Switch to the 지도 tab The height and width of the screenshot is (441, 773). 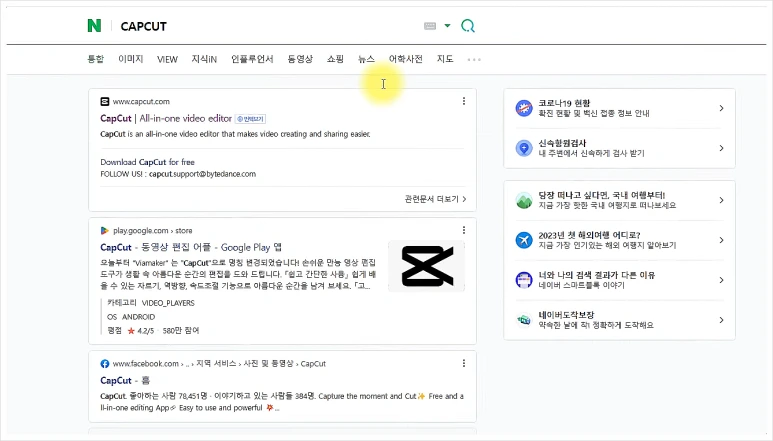tap(445, 59)
